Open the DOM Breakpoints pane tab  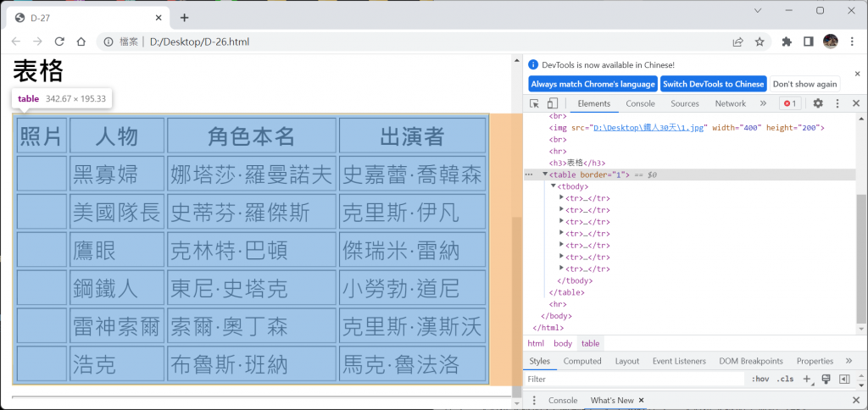pyautogui.click(x=751, y=362)
